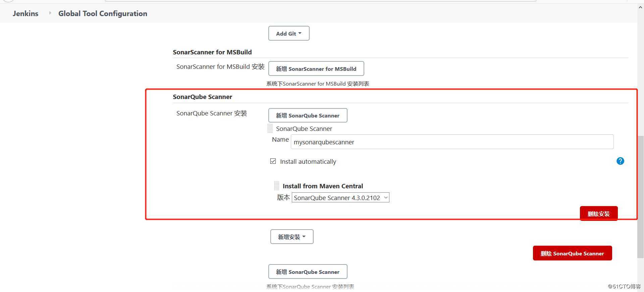
Task: Click the '系统下SonarScanner for MSBuild 安装列表' text
Action: (x=318, y=84)
